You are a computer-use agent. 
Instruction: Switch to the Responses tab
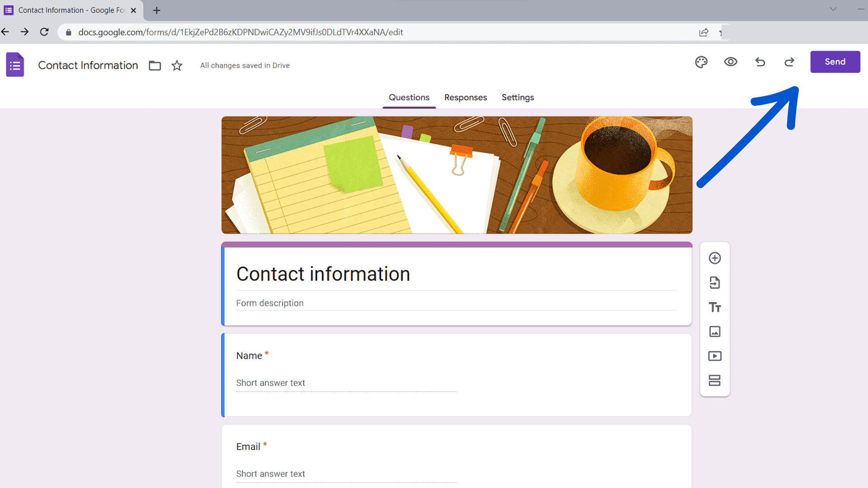pos(465,97)
